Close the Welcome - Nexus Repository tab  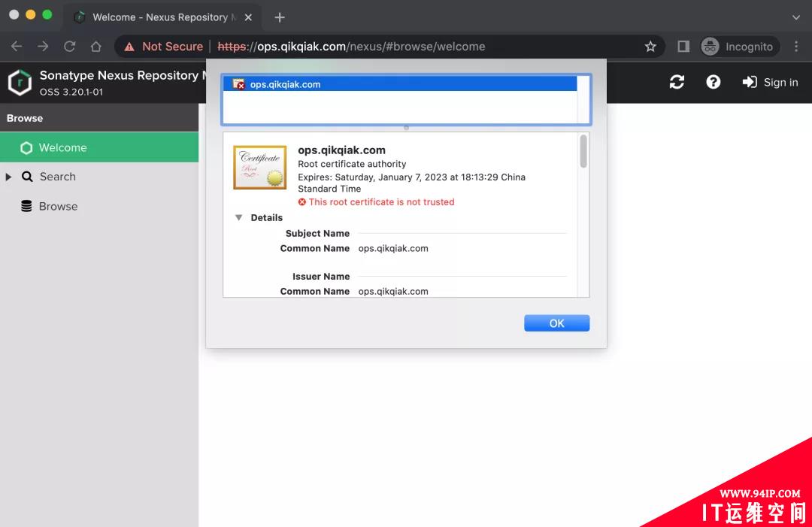[249, 17]
